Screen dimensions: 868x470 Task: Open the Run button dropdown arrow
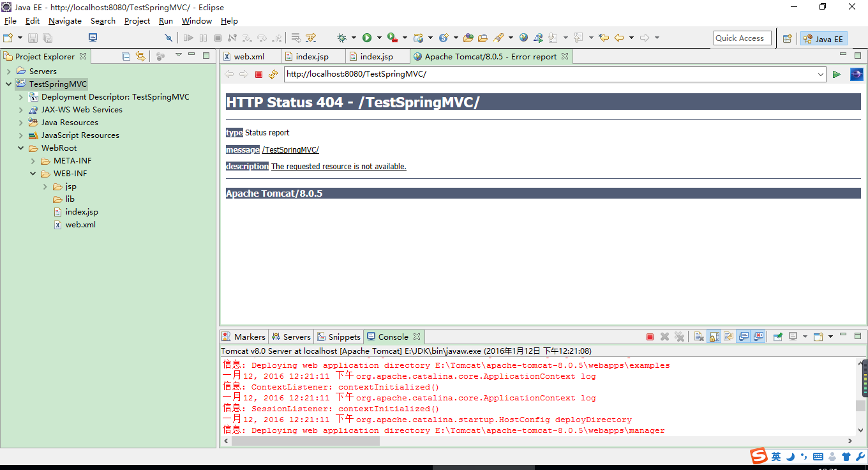click(x=379, y=38)
